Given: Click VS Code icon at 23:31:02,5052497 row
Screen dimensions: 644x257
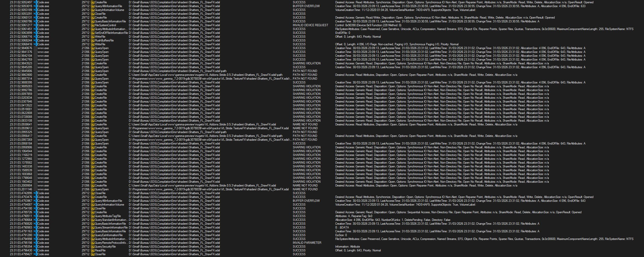Looking at the screenshot, I should coord(35,2).
